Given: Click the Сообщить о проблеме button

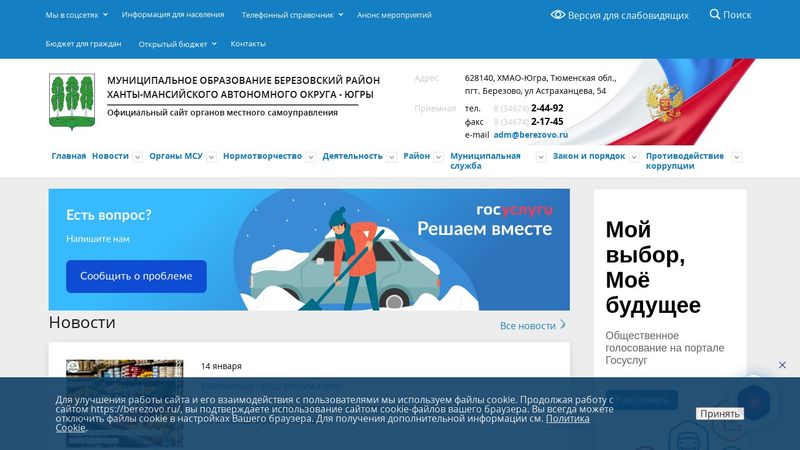Looking at the screenshot, I should pos(136,276).
